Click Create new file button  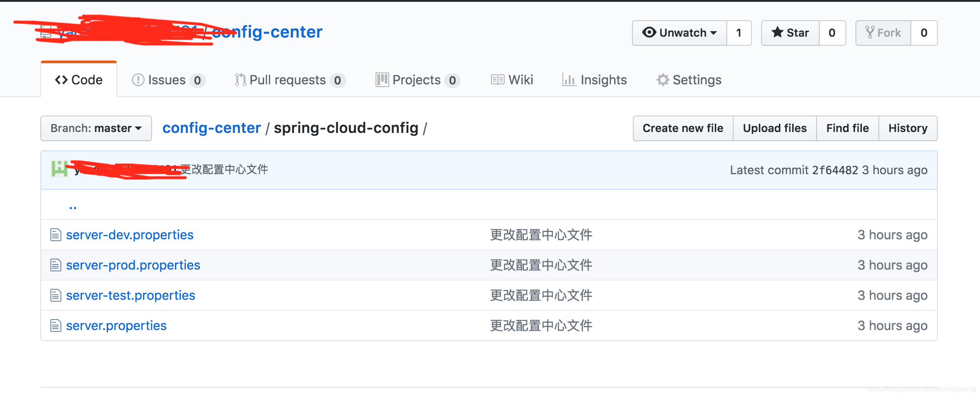tap(683, 128)
